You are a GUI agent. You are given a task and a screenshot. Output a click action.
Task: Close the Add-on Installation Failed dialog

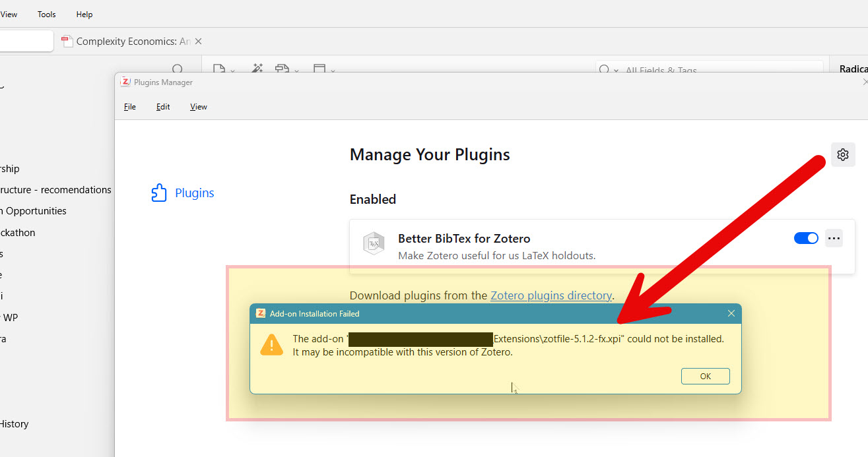(731, 313)
